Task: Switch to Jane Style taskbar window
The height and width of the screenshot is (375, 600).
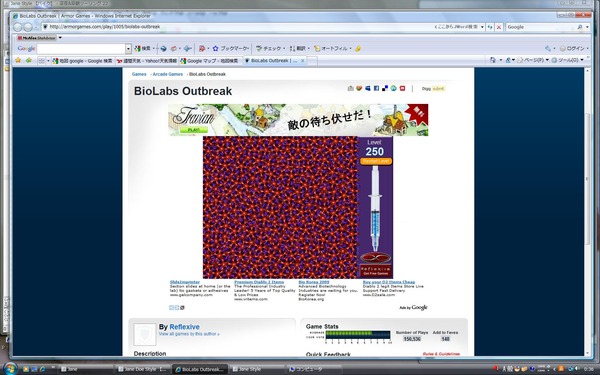Action: (x=257, y=369)
